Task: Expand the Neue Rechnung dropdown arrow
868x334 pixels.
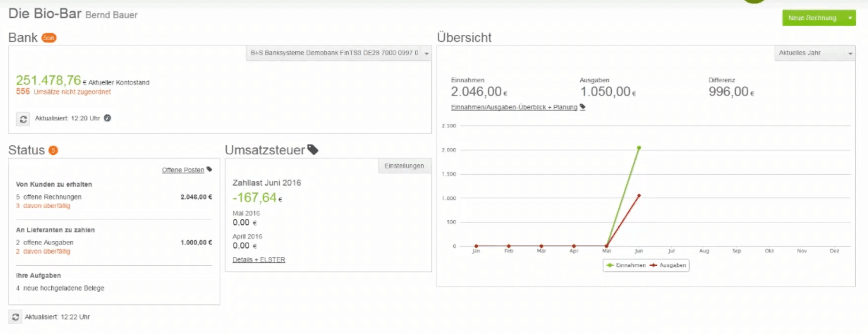Action: (x=850, y=18)
